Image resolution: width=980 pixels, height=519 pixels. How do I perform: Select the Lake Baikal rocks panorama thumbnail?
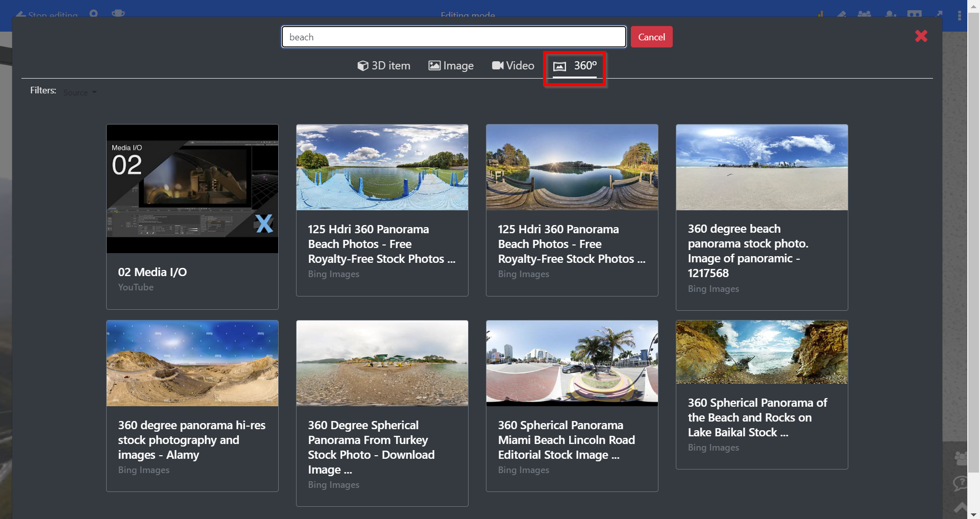coord(762,352)
